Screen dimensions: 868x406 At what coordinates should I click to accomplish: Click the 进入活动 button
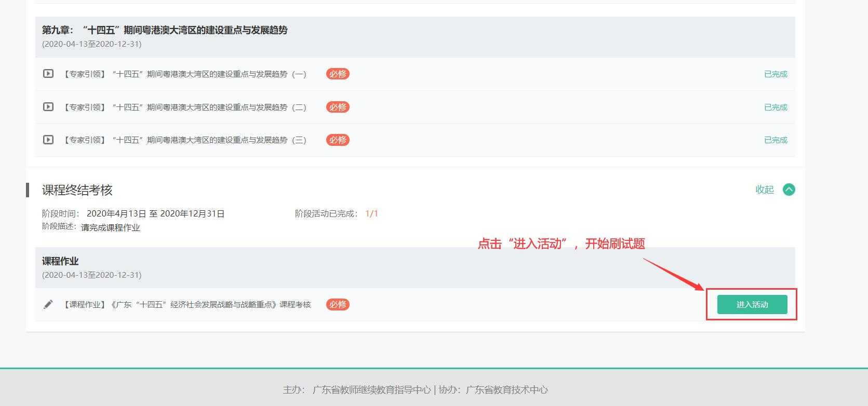[x=752, y=304]
